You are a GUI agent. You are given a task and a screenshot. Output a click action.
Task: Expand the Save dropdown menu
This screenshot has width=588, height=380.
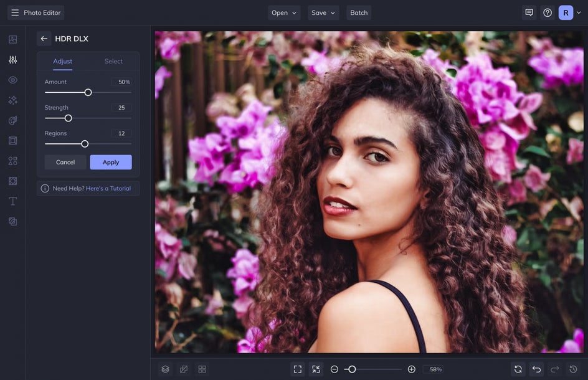(323, 12)
